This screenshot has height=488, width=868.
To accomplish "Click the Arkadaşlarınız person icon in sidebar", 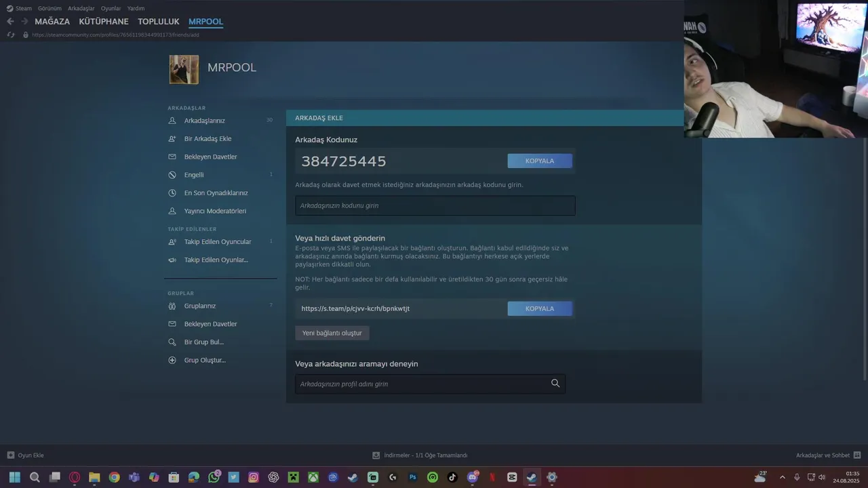I will pos(172,121).
